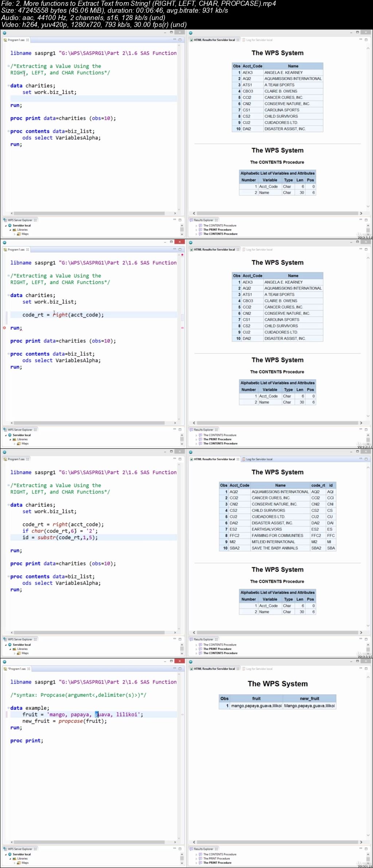This screenshot has height=868, width=373.
Task: Close Program1.sas tab in the red-error-marker frame
Action: 27,249
